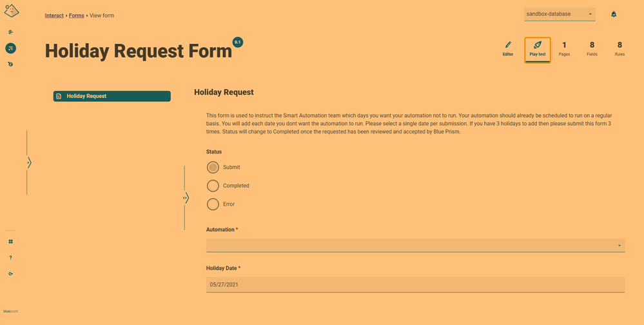
Task: Click the Holiday Date input field
Action: tap(415, 284)
